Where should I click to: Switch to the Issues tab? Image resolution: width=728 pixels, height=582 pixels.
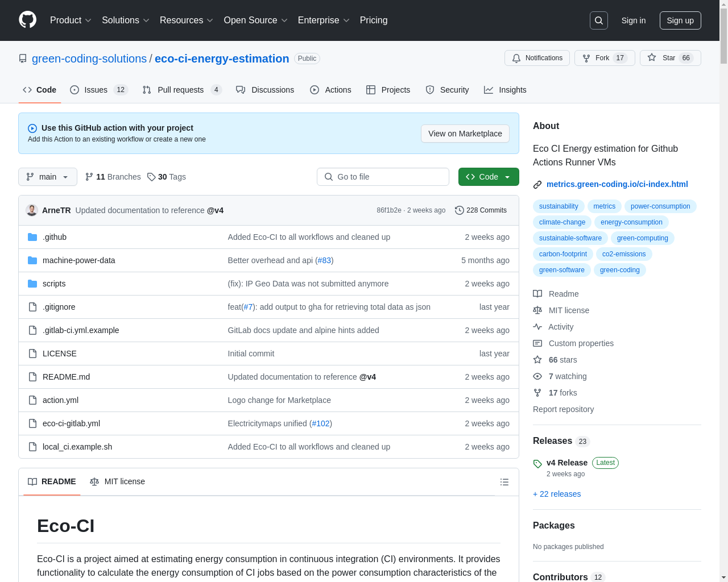(99, 90)
